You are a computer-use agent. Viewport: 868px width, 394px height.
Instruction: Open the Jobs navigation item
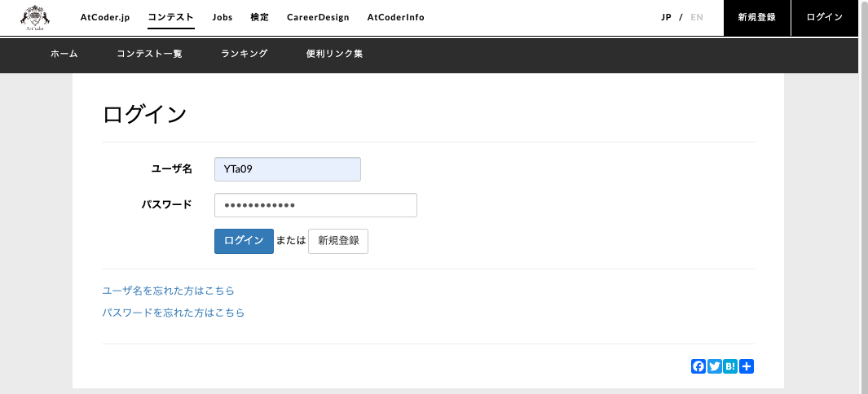[223, 17]
